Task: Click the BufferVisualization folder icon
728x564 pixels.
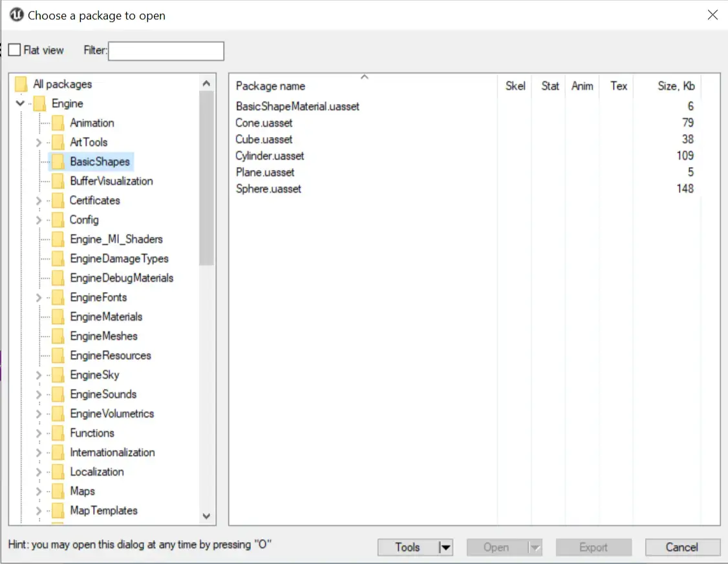Action: point(58,181)
